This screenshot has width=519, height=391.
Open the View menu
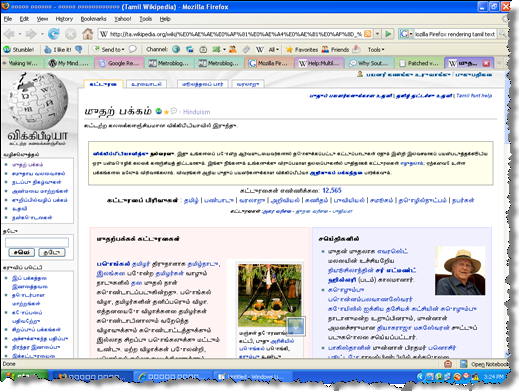point(42,19)
